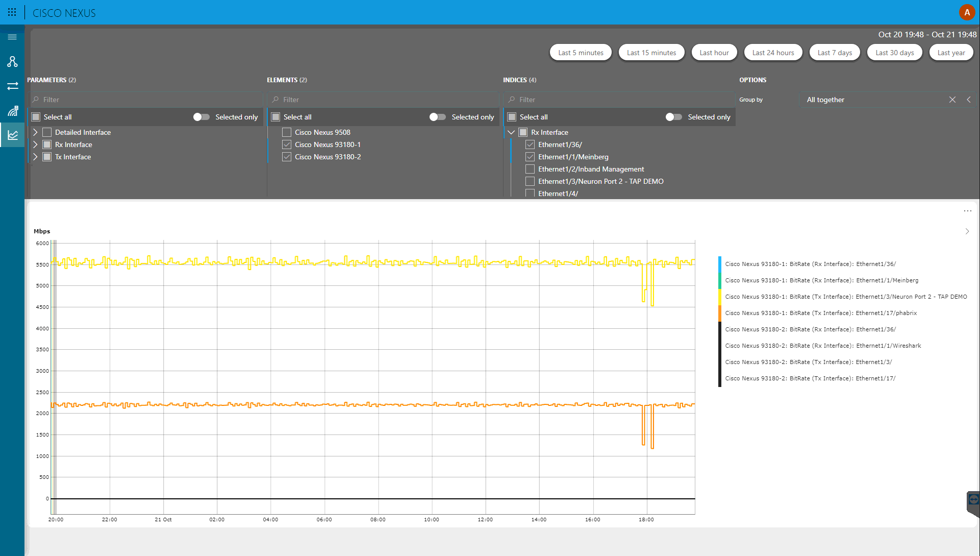Click legend entry 93180-2 Tx Ethernet1/17/
Screen dimensions: 980x556
tap(810, 378)
